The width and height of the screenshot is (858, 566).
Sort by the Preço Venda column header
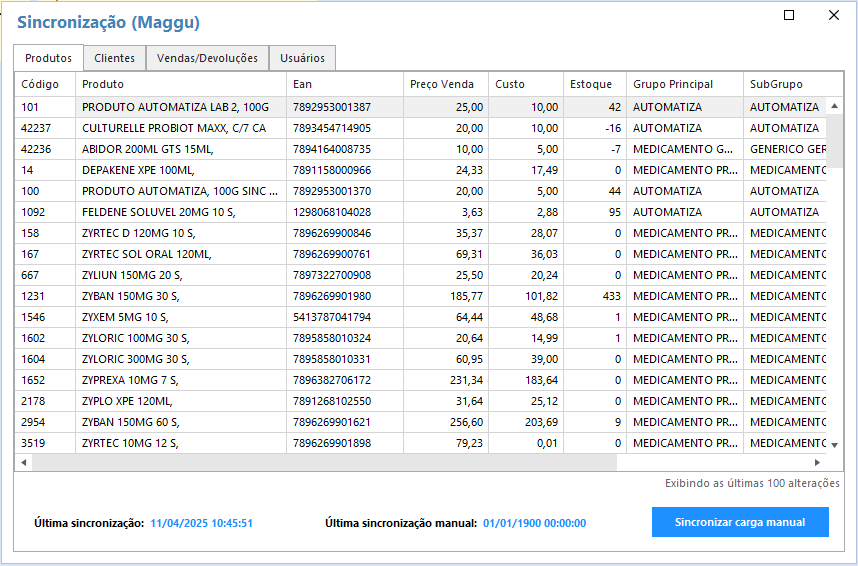tap(442, 84)
